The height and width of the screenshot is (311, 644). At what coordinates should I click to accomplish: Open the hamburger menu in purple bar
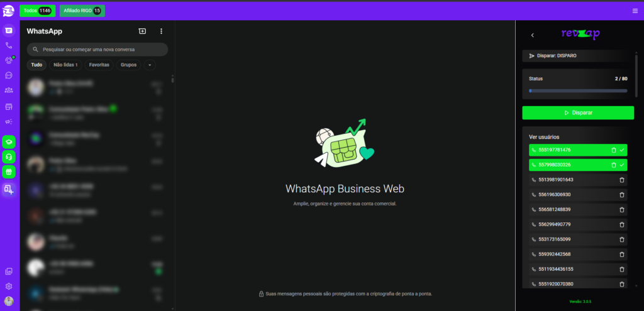pyautogui.click(x=635, y=11)
